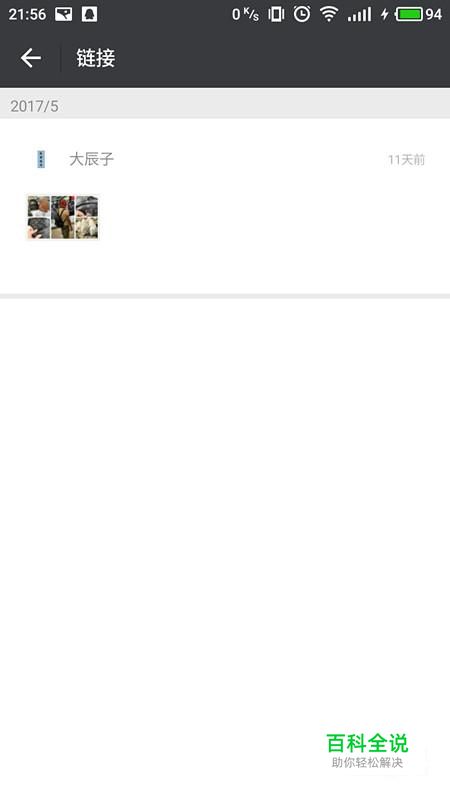Tap the vibrate mode status icon

pos(277,14)
